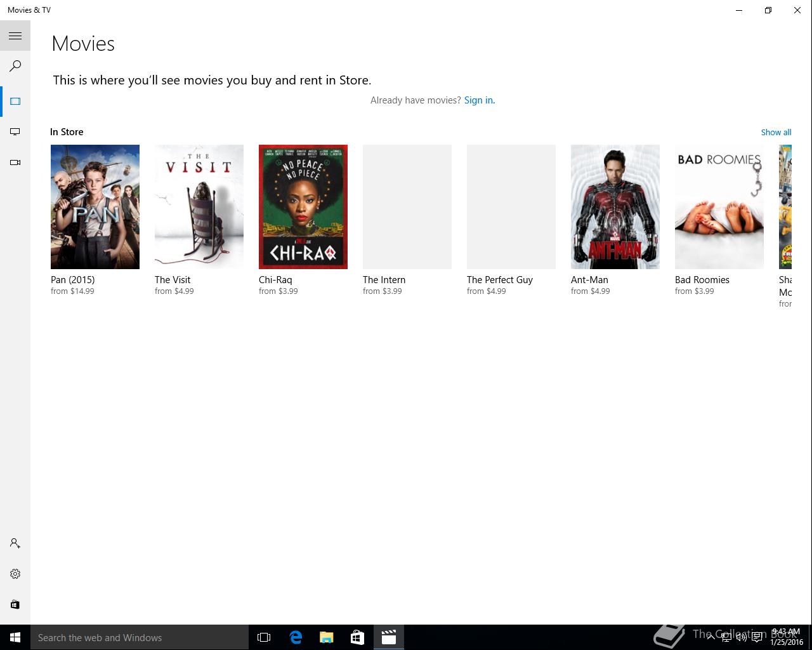Open The Perfect Guy blank poster tile

click(511, 207)
